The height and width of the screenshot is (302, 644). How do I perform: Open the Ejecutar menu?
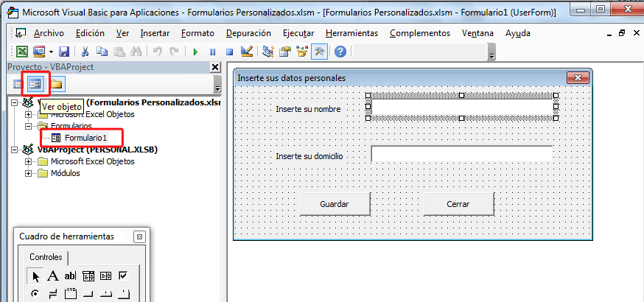tap(298, 33)
